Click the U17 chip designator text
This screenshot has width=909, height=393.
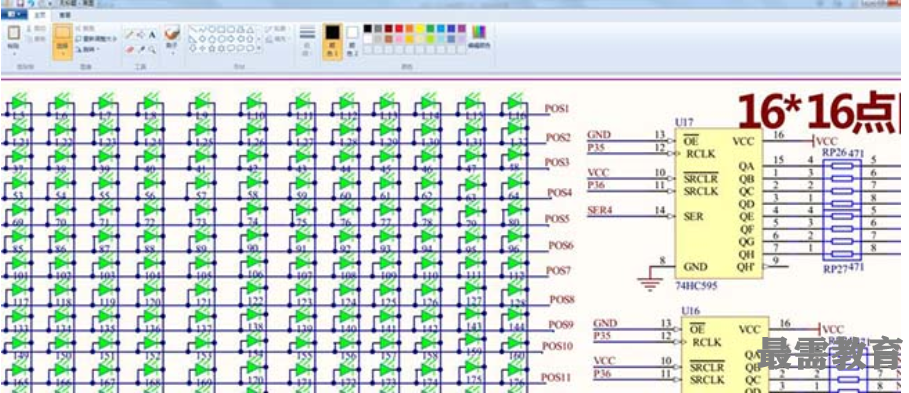coord(684,122)
